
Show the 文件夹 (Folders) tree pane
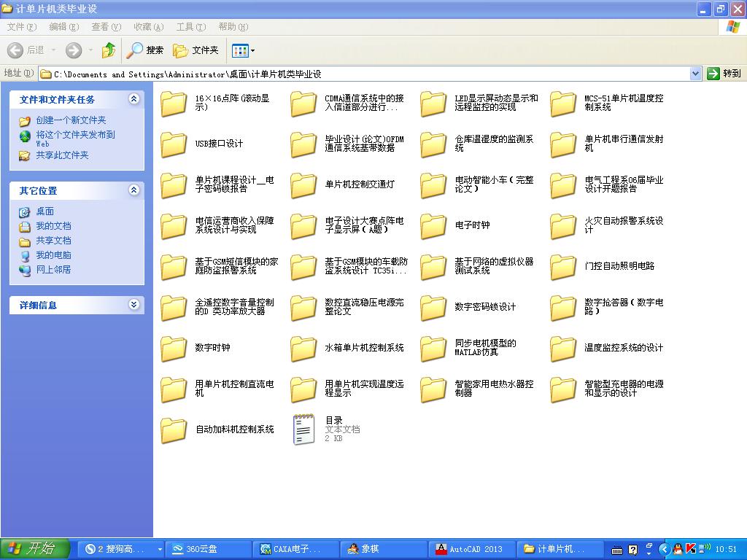(x=184, y=50)
